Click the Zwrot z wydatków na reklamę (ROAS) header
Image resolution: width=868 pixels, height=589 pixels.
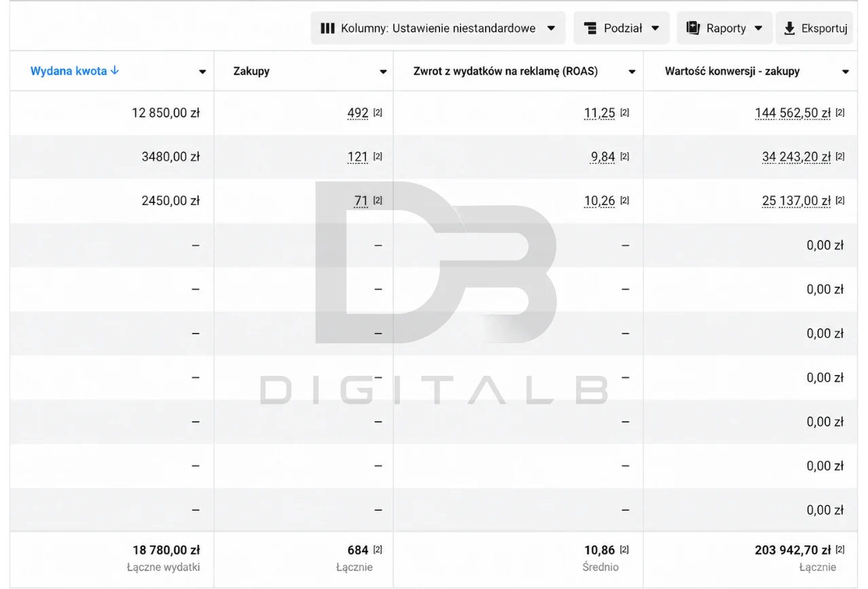tap(505, 71)
